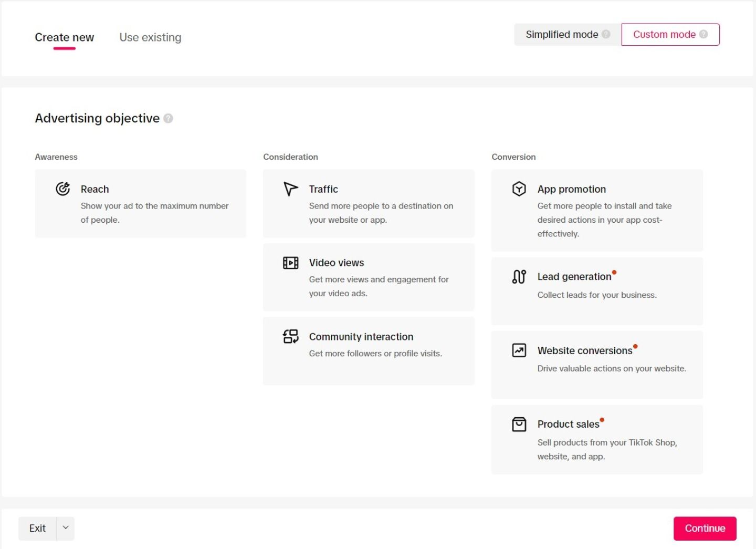756x549 pixels.
Task: Expand the Exit dropdown arrow
Action: coord(66,527)
